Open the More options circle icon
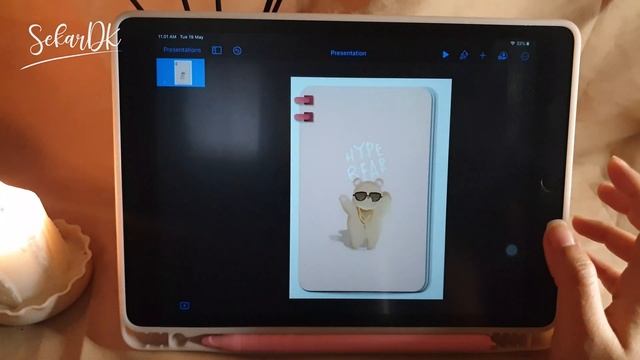The image size is (640, 360). tap(525, 57)
